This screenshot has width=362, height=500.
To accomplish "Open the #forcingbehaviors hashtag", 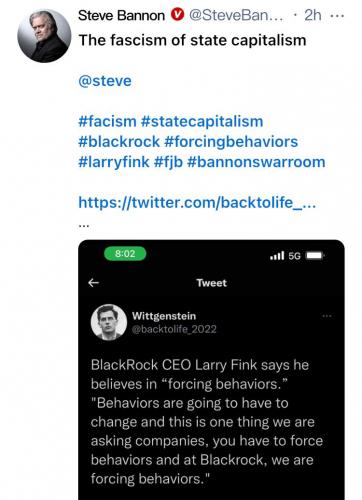I will [231, 142].
